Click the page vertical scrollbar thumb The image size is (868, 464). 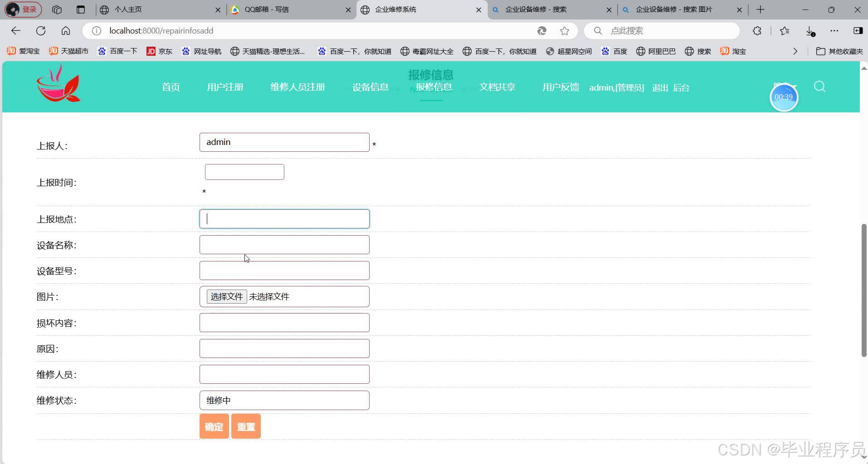point(864,290)
